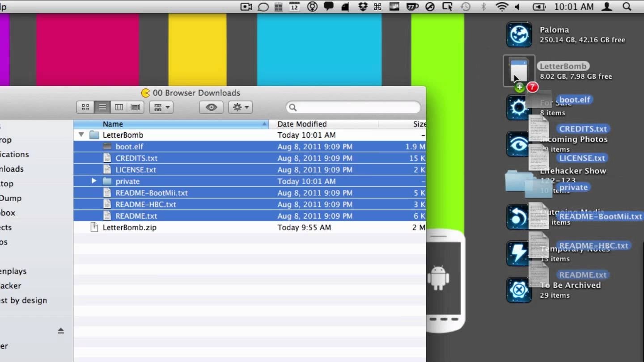644x362 pixels.
Task: Open the To Be Archived desktop folder
Action: click(519, 290)
